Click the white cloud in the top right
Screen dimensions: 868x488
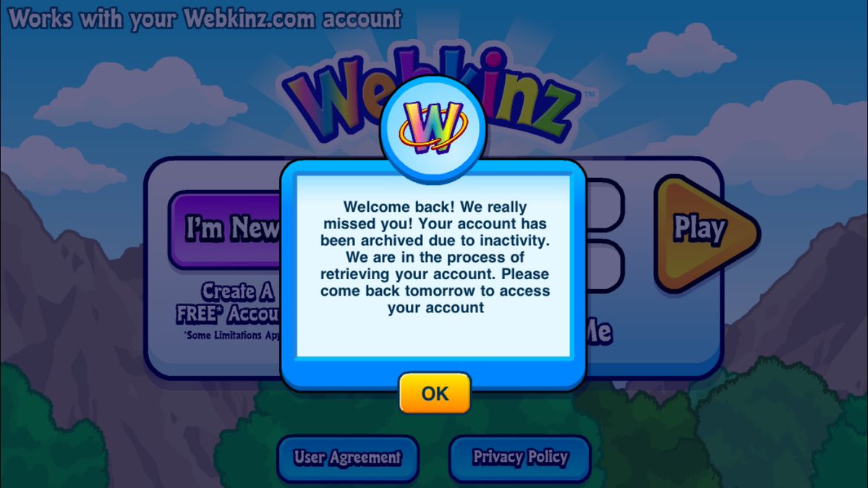[681, 51]
